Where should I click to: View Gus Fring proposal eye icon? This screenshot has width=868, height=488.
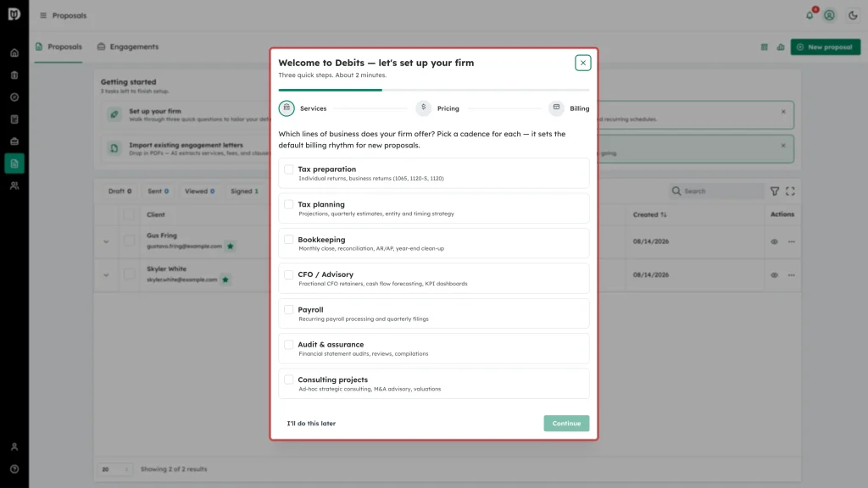[775, 241]
